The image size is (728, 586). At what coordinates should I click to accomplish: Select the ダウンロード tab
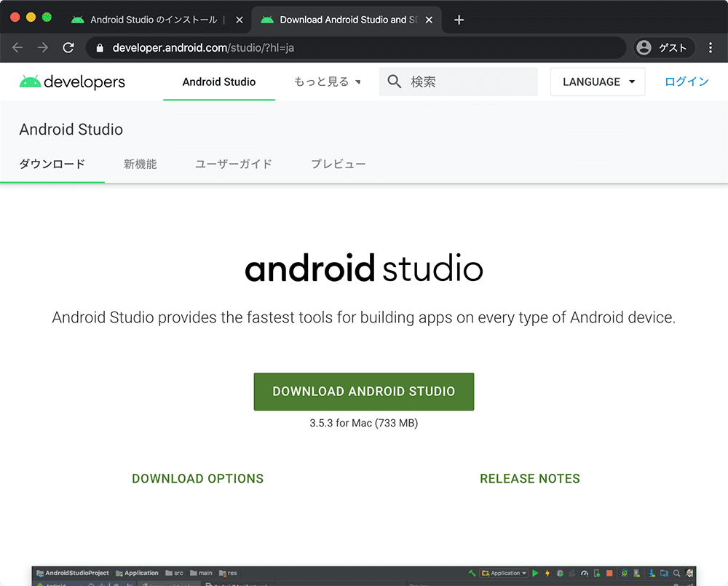coord(52,164)
